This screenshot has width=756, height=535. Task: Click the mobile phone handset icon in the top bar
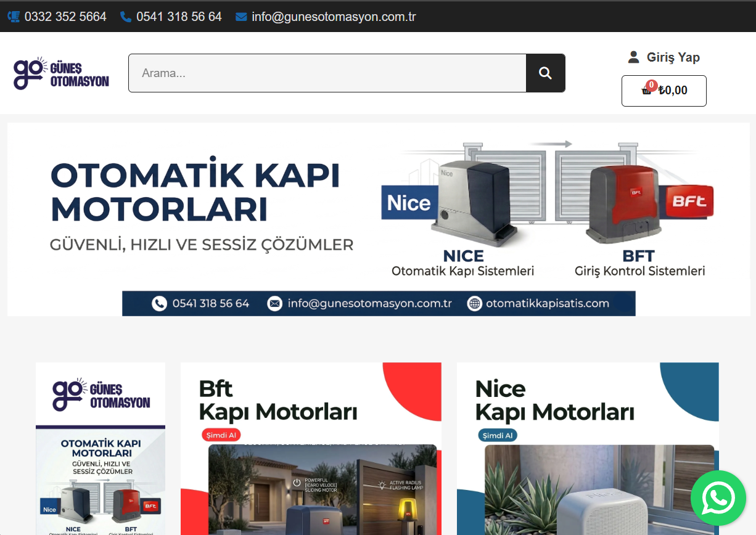click(x=126, y=17)
